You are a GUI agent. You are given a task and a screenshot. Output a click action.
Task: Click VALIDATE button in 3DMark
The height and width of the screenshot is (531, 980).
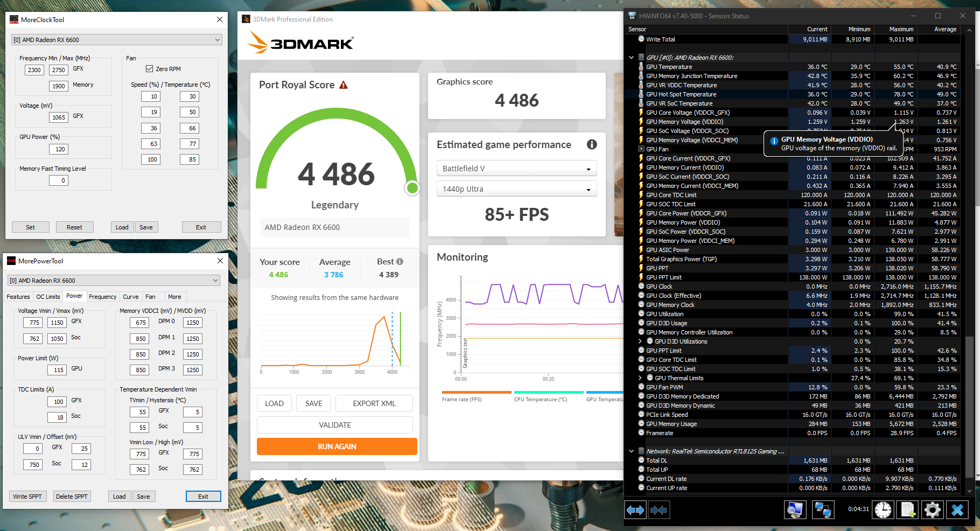[x=335, y=425]
